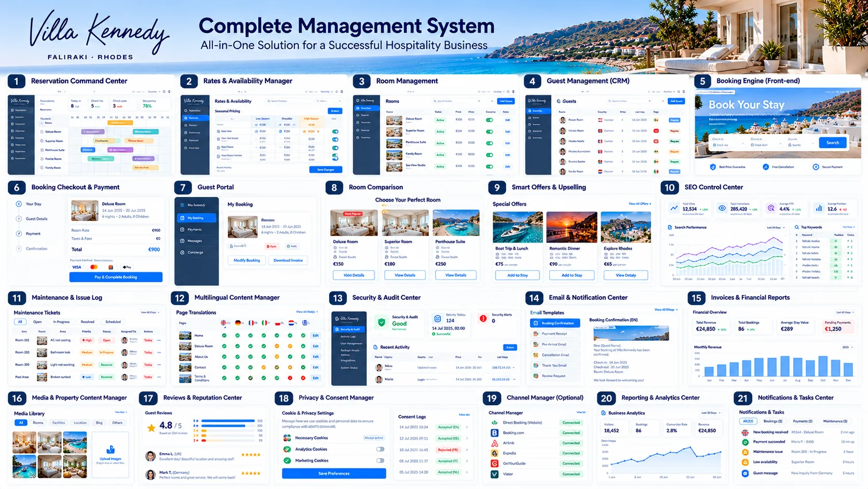Toggle the Marketing Cookies switch
Image resolution: width=868 pixels, height=489 pixels.
381,460
